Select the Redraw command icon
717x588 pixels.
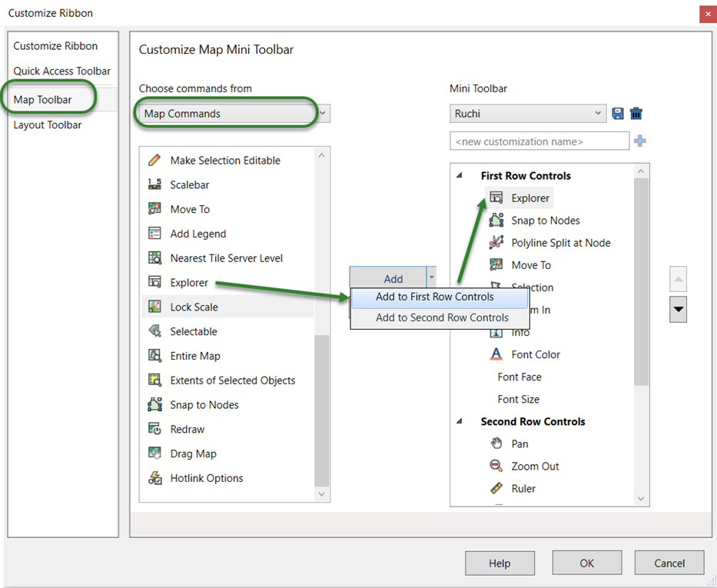155,429
